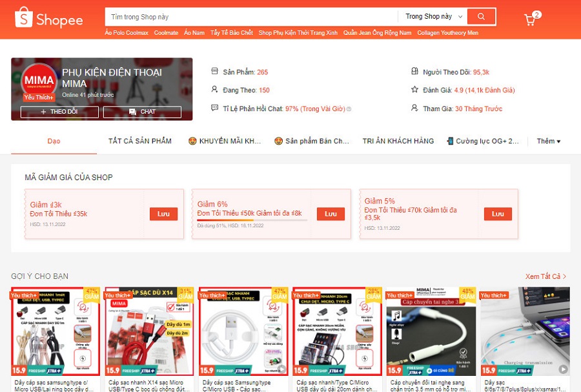581x392 pixels.
Task: Click the shop search input field
Action: point(252,16)
